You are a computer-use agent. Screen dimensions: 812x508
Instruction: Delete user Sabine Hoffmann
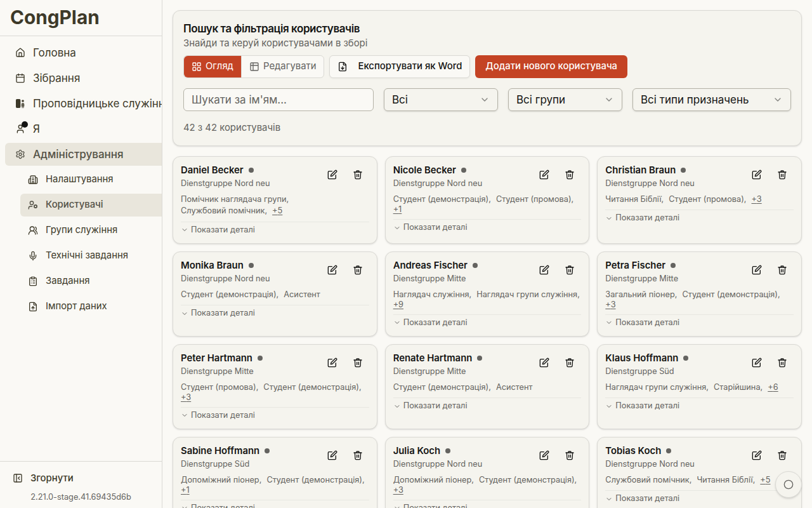pos(358,455)
